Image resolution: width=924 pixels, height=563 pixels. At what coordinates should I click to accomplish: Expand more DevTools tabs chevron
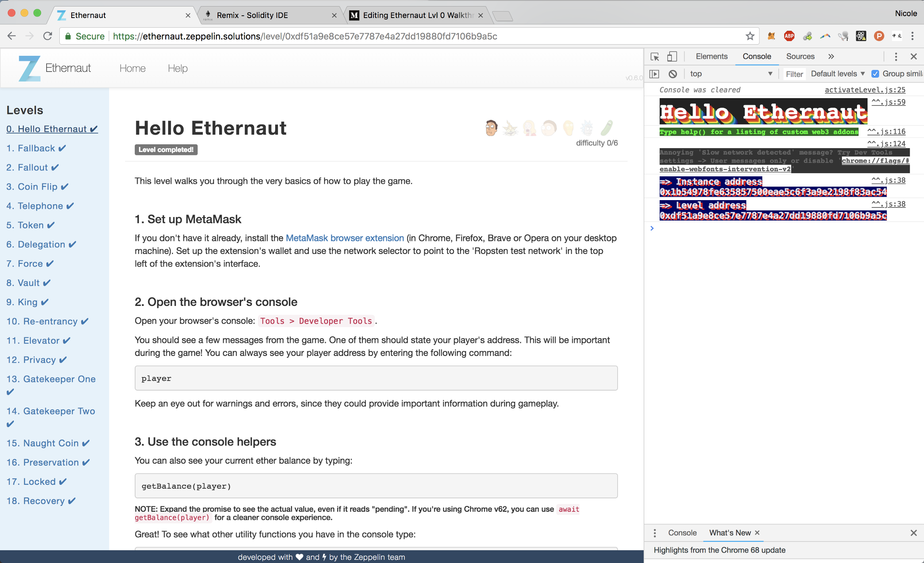(x=831, y=57)
